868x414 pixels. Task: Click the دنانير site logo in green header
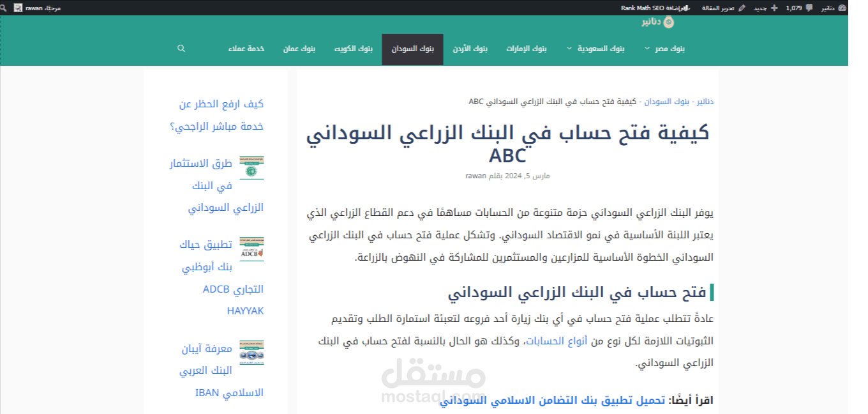click(658, 22)
